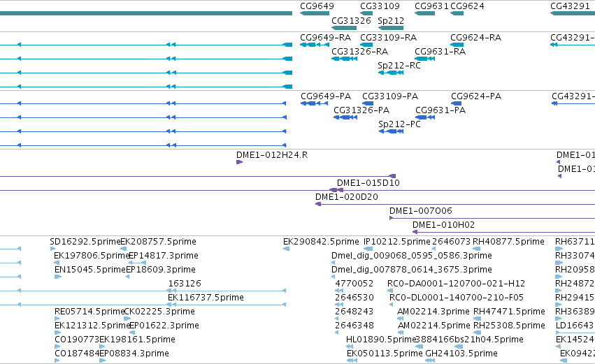Select EST EK208757.5prime
Viewport: 595px width, 364px height.
pyautogui.click(x=158, y=242)
